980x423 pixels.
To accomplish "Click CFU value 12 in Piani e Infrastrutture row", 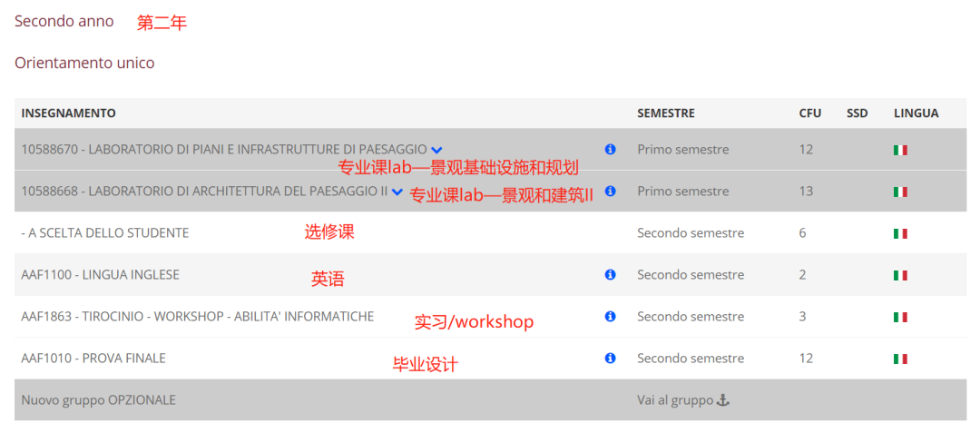I will click(806, 150).
